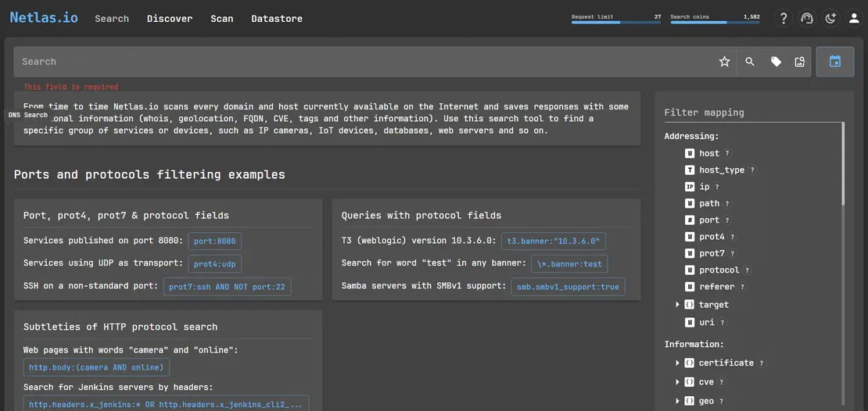The width and height of the screenshot is (868, 411).
Task: Click the path field type icon
Action: (x=690, y=204)
